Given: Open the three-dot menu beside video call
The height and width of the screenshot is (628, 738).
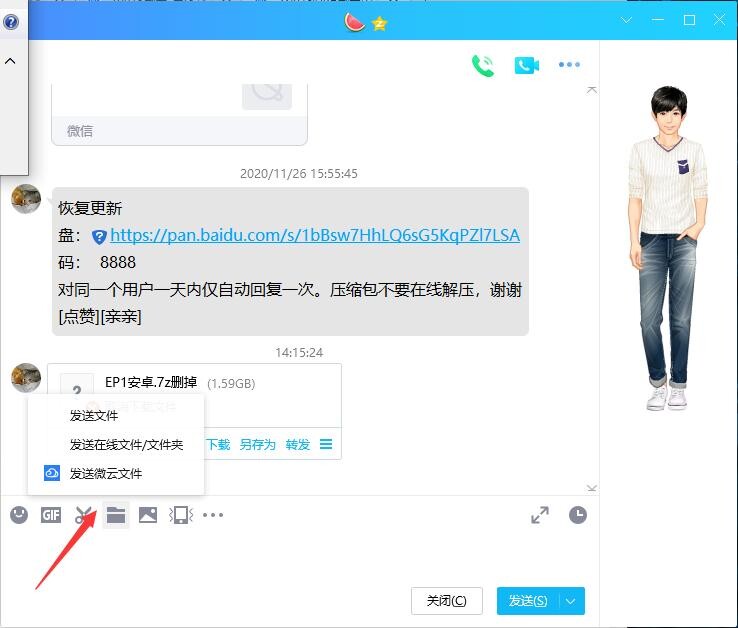Looking at the screenshot, I should [569, 66].
